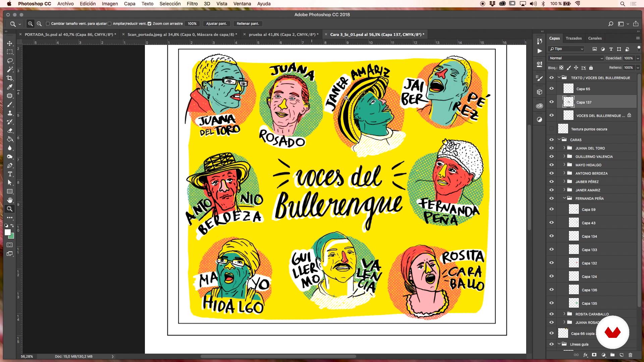The width and height of the screenshot is (644, 362).
Task: Expand ROSITA CARABALLO group
Action: click(x=564, y=314)
